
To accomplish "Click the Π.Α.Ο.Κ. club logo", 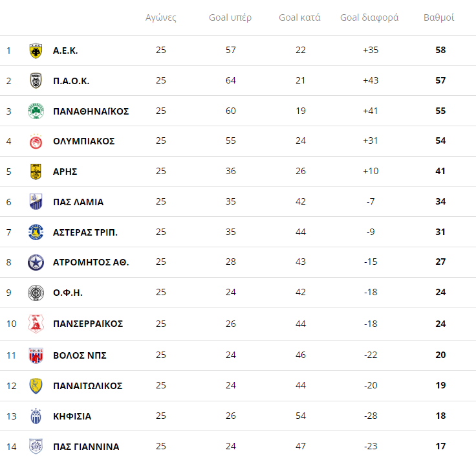I will [x=36, y=81].
